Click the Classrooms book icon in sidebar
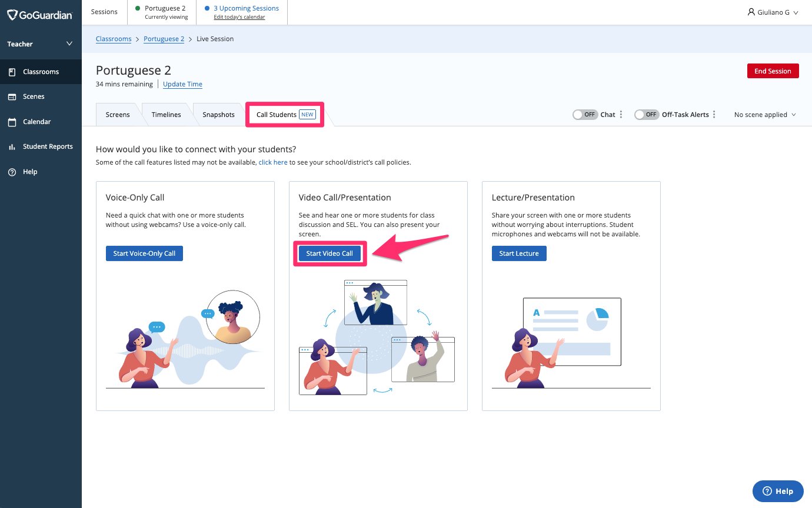Screen dimensions: 812x508 (12, 72)
